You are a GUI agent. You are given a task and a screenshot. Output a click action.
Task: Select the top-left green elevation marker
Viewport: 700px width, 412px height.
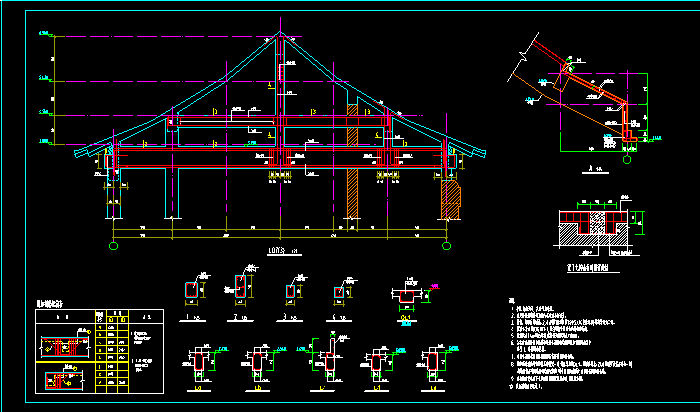pyautogui.click(x=44, y=36)
